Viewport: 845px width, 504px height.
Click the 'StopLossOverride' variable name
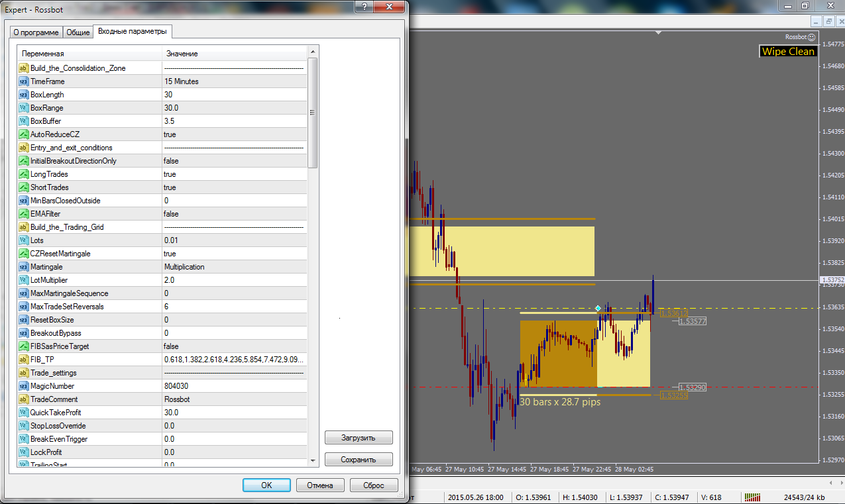(58, 426)
